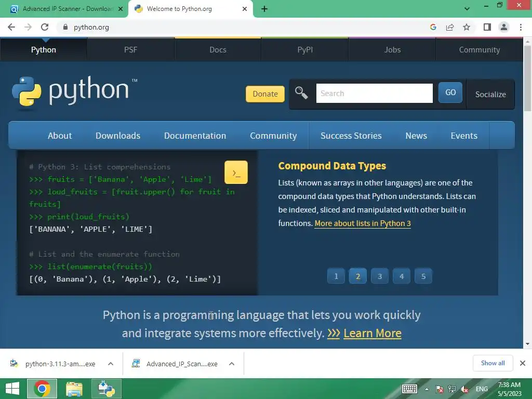532x399 pixels.
Task: Open the Docs top navigation tab
Action: pos(218,50)
